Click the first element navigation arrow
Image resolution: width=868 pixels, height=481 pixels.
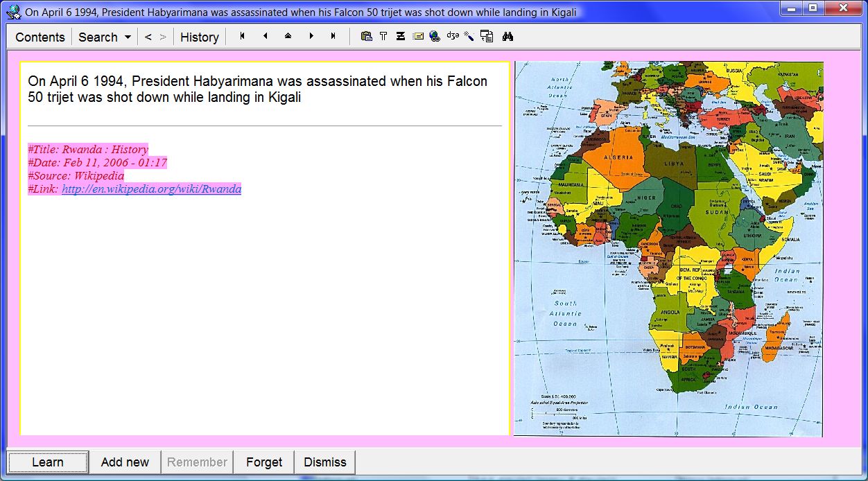pyautogui.click(x=242, y=36)
